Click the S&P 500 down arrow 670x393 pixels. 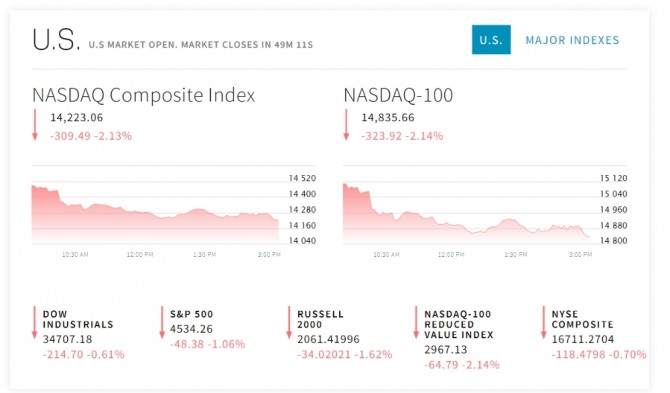coord(162,323)
